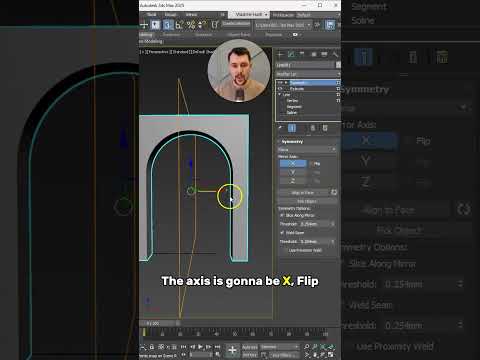This screenshot has width=480, height=360.
Task: Click the Pin Stack icon
Action: click(x=280, y=128)
